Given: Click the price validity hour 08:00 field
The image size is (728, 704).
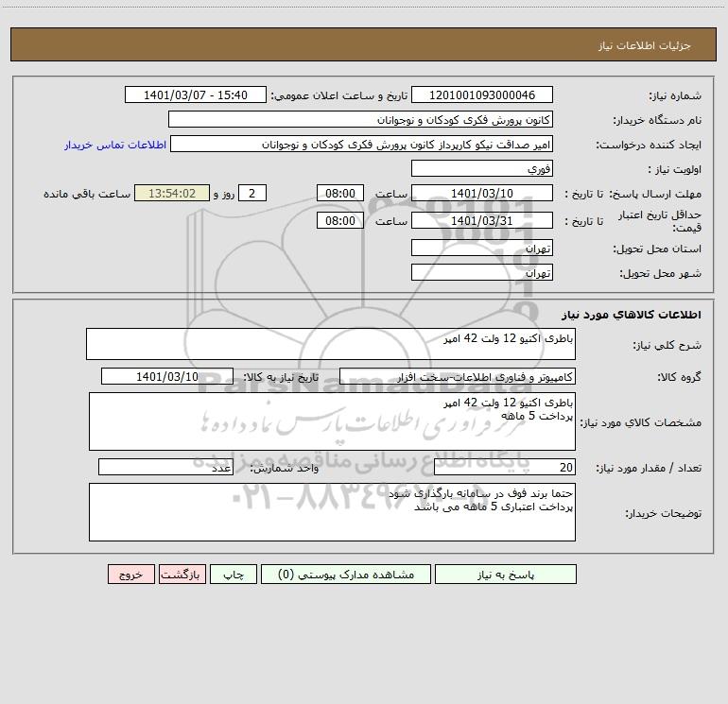Looking at the screenshot, I should (339, 220).
